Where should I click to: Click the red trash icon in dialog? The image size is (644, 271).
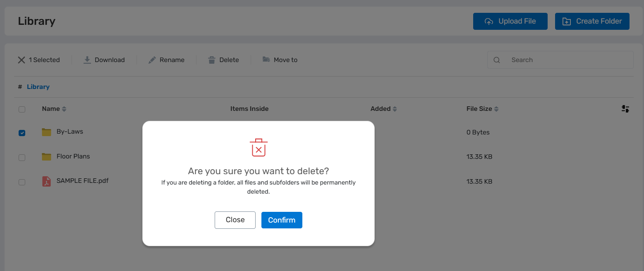[x=259, y=148]
